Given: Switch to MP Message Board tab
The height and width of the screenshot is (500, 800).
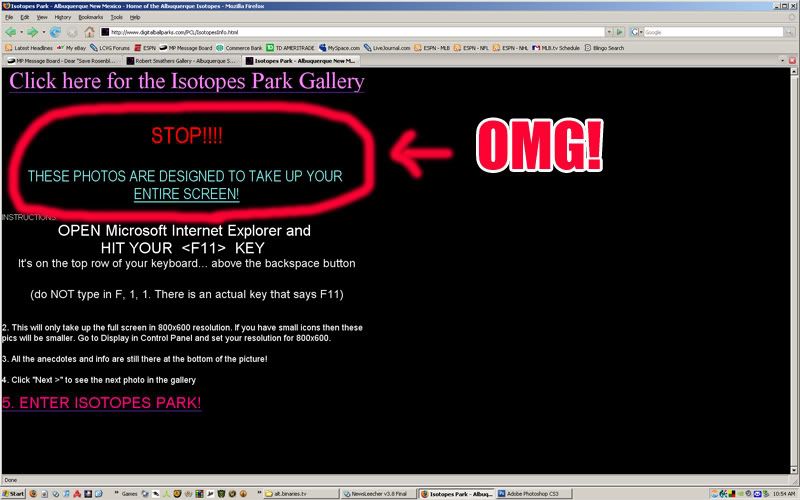Looking at the screenshot, I should [62, 61].
